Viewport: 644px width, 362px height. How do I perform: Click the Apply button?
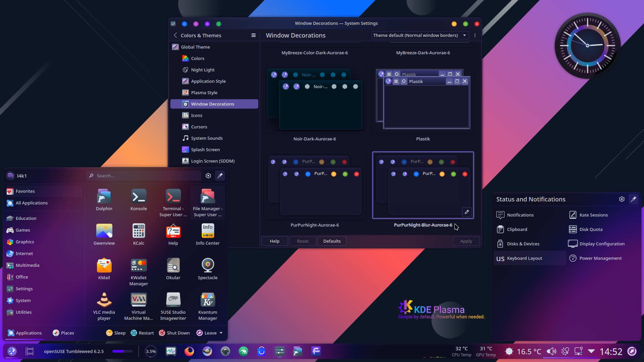[x=466, y=241]
